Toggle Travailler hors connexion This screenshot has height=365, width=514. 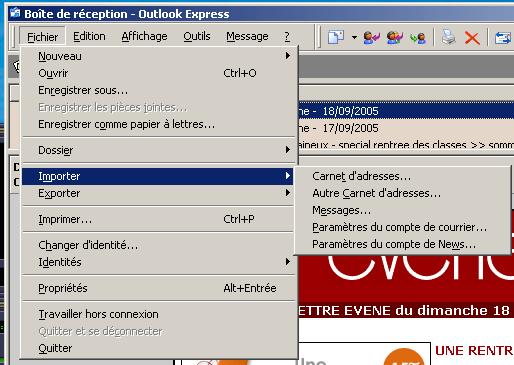(x=159, y=314)
